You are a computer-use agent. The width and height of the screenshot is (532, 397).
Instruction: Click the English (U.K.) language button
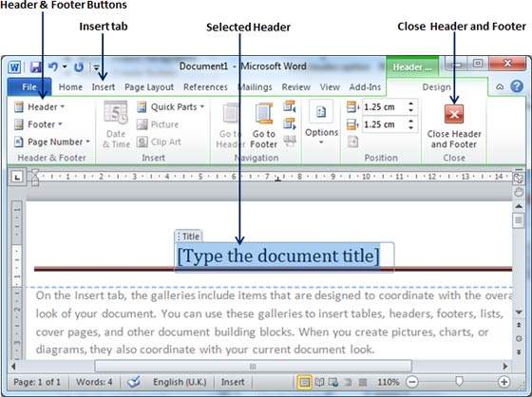tap(180, 382)
